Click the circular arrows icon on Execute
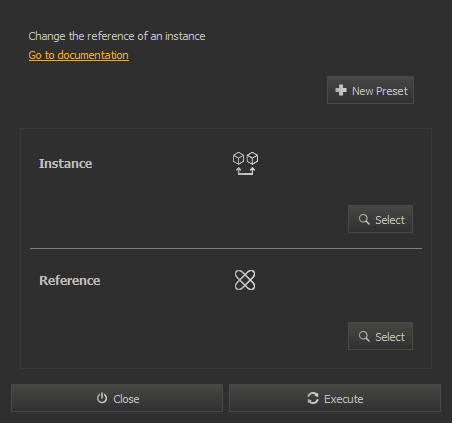Viewport: 452px width, 423px height. 313,398
